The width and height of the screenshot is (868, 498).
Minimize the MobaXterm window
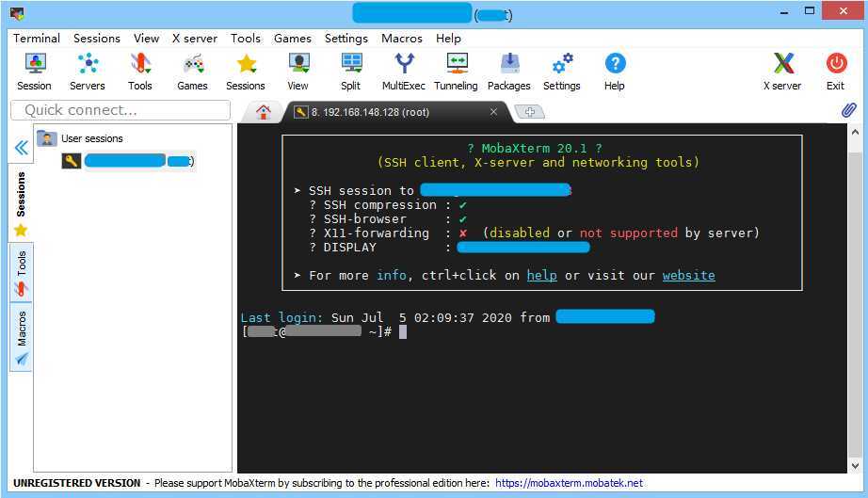click(784, 11)
